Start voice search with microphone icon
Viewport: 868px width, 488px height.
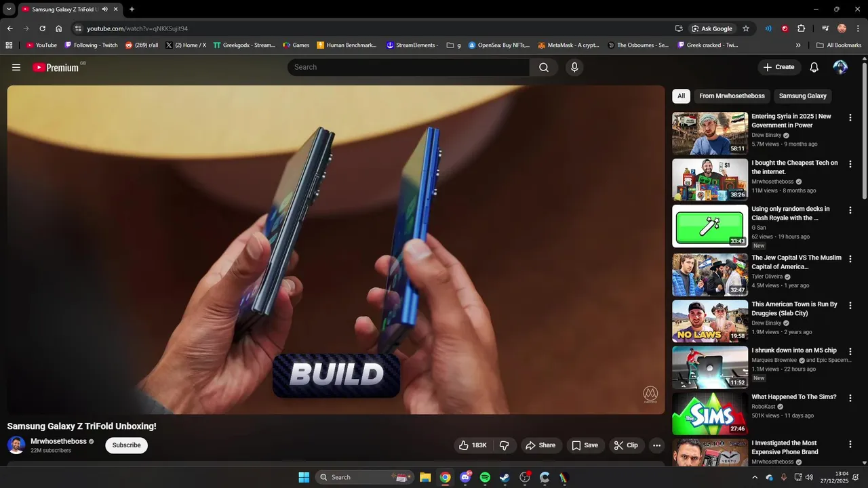574,67
